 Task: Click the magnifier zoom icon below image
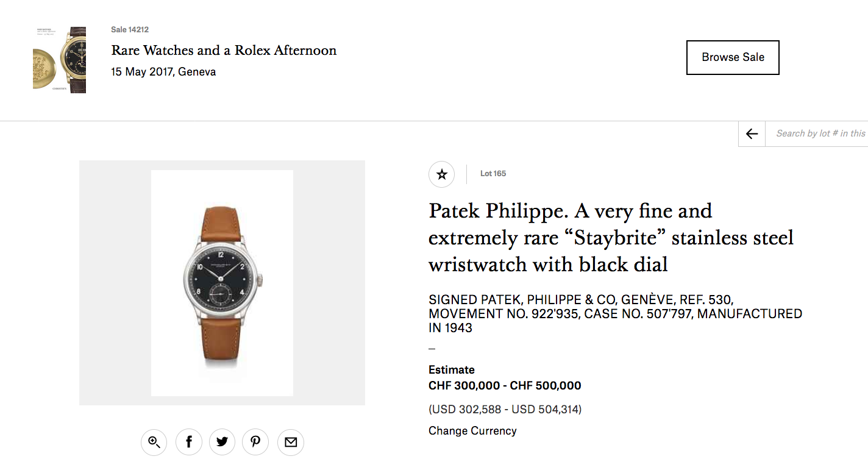154,442
